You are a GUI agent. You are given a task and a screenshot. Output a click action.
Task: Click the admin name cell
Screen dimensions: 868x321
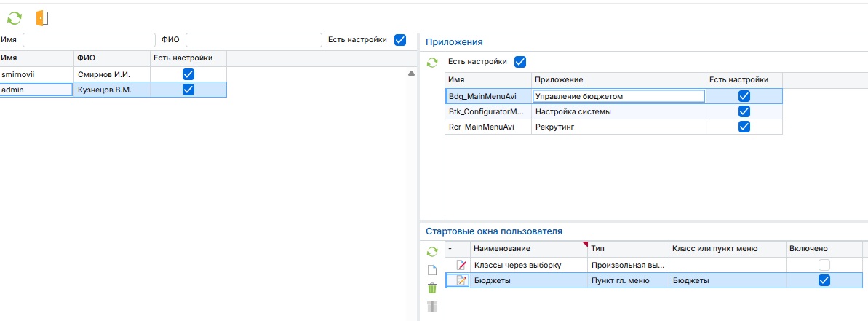click(36, 90)
